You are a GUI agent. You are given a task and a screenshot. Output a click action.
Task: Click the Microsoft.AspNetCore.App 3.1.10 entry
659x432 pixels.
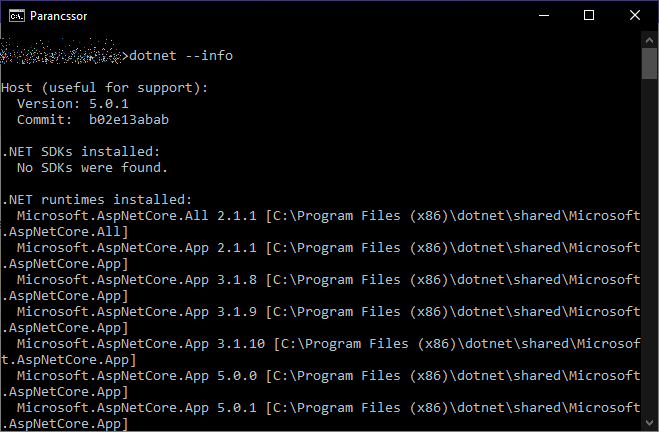tap(140, 344)
